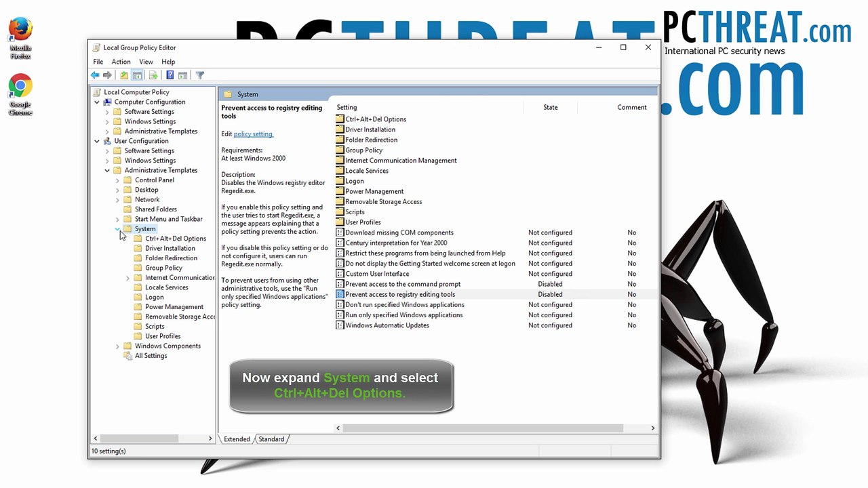Screen dimensions: 868x488
Task: Click right arrow of tree pane scrollbar
Action: point(210,439)
